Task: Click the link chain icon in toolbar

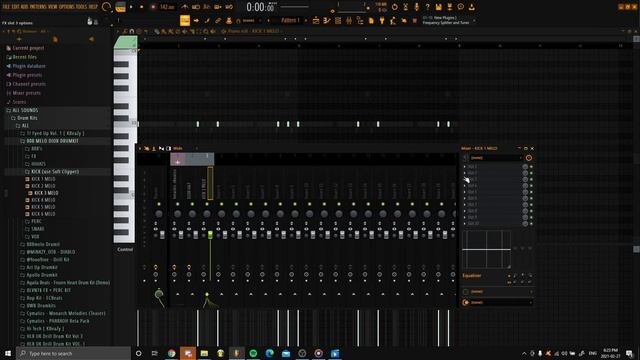Action: [218, 20]
